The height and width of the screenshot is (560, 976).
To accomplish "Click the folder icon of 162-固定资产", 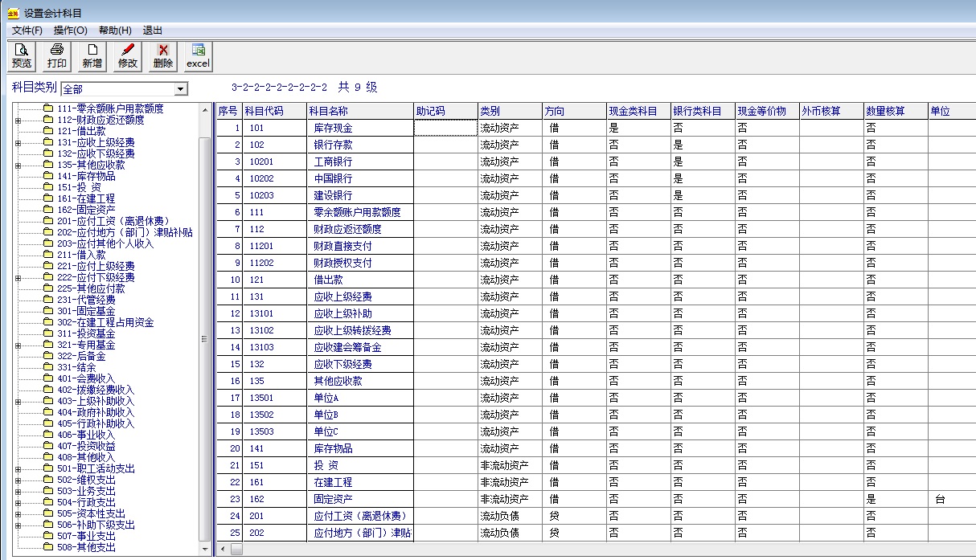I will (48, 210).
